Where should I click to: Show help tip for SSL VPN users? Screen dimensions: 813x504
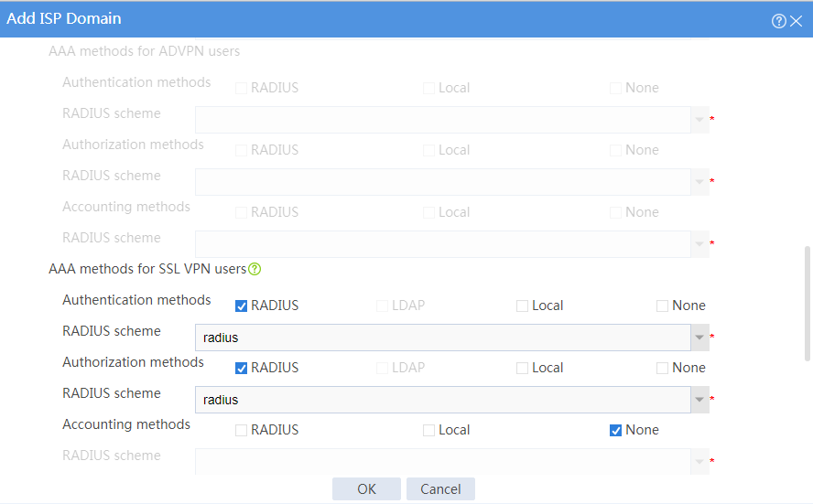pyautogui.click(x=255, y=269)
